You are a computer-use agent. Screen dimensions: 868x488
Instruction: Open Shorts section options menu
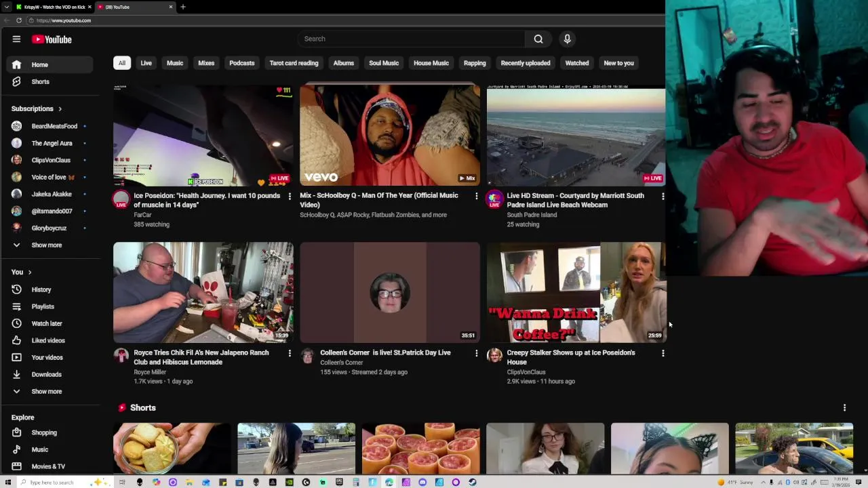(844, 407)
